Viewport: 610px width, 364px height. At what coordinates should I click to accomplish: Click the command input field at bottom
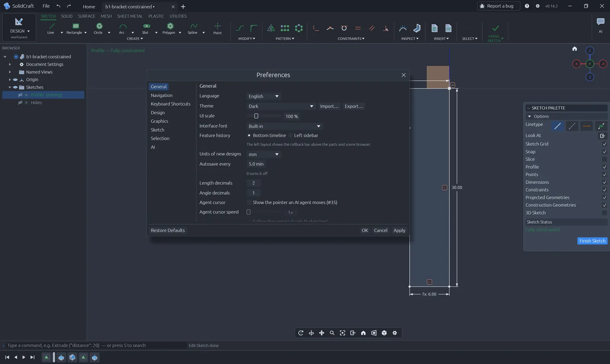pos(96,345)
